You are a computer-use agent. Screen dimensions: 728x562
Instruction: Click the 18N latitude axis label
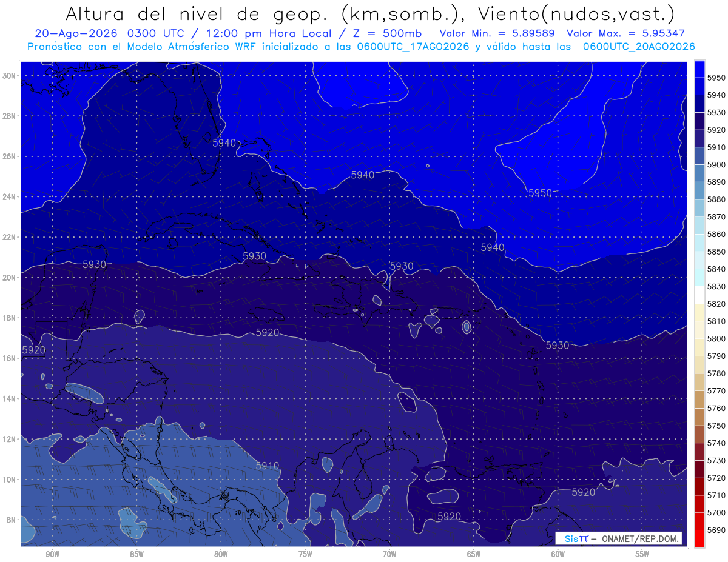pyautogui.click(x=10, y=318)
